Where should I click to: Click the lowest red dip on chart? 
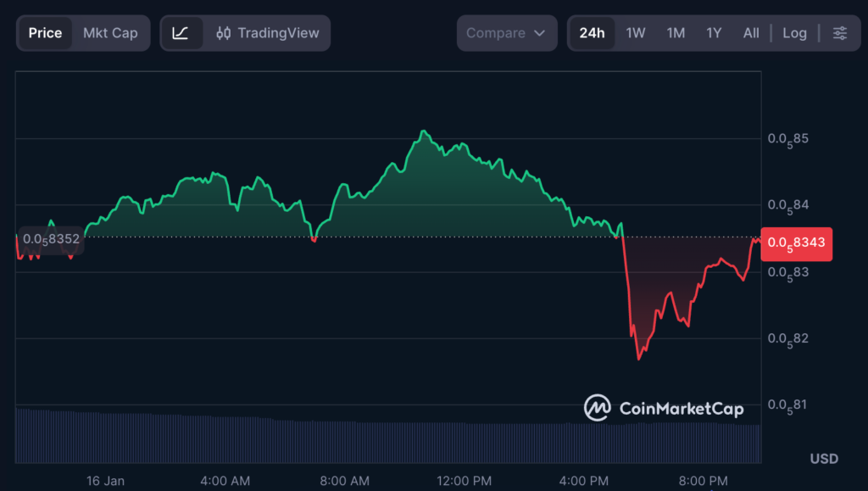(x=639, y=358)
